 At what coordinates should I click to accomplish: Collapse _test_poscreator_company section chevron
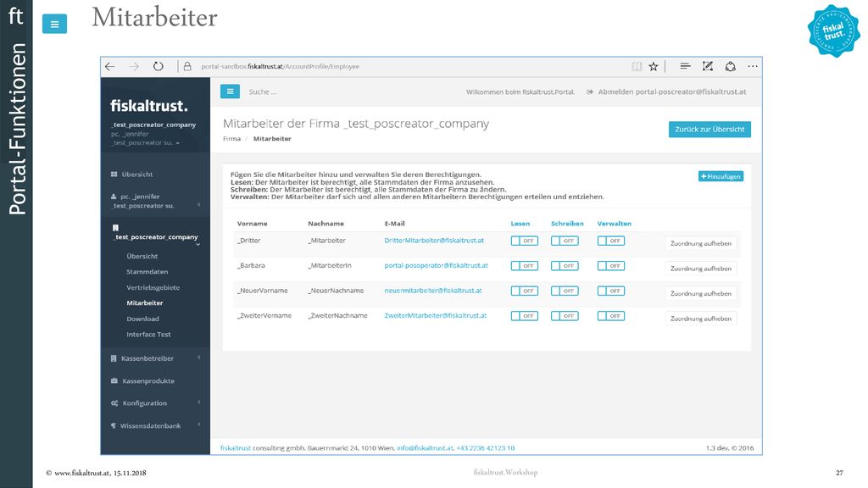pos(198,244)
